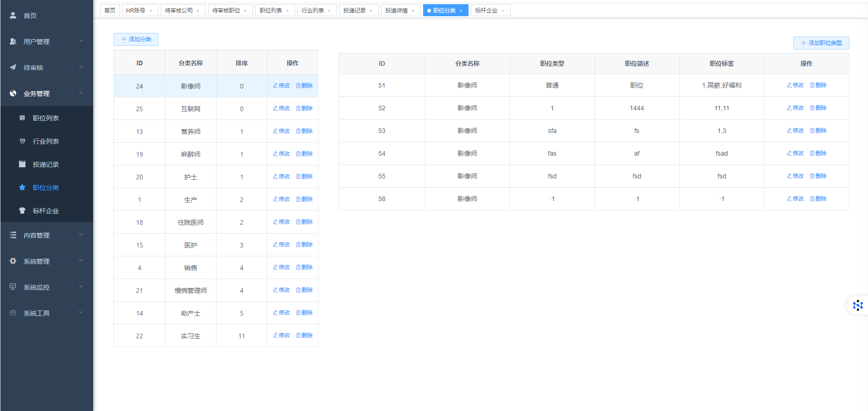Click the 添加分类 button
The image size is (868, 411).
point(136,39)
